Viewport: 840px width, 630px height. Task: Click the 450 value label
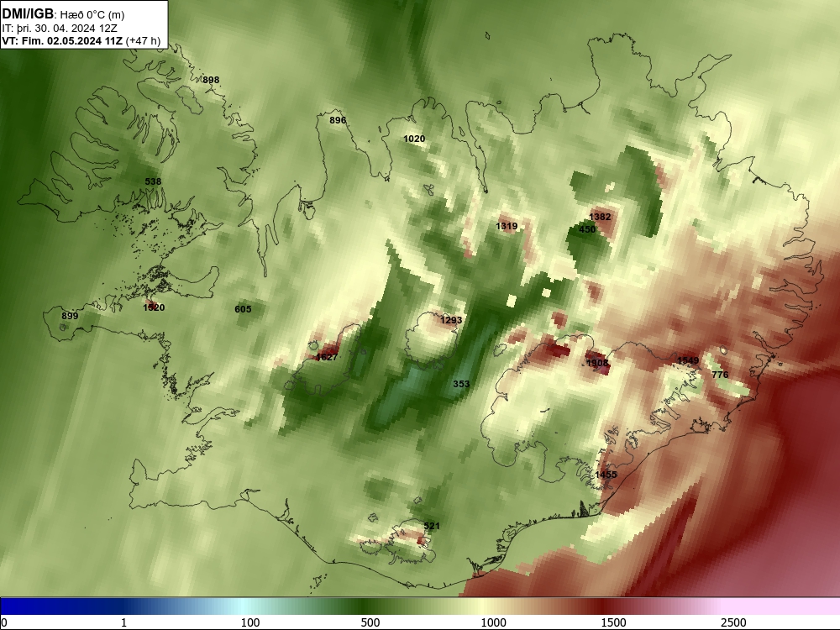pos(587,229)
